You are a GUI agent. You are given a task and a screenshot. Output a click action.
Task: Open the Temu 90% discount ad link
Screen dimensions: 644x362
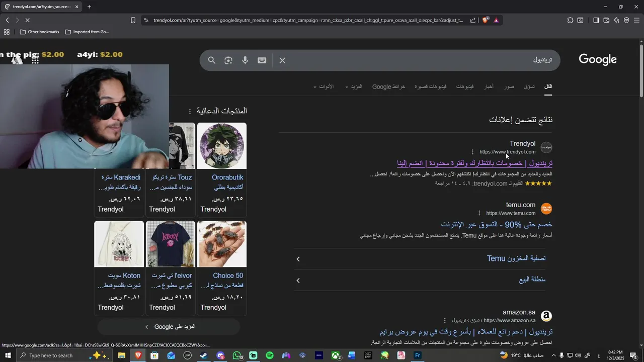[497, 224]
